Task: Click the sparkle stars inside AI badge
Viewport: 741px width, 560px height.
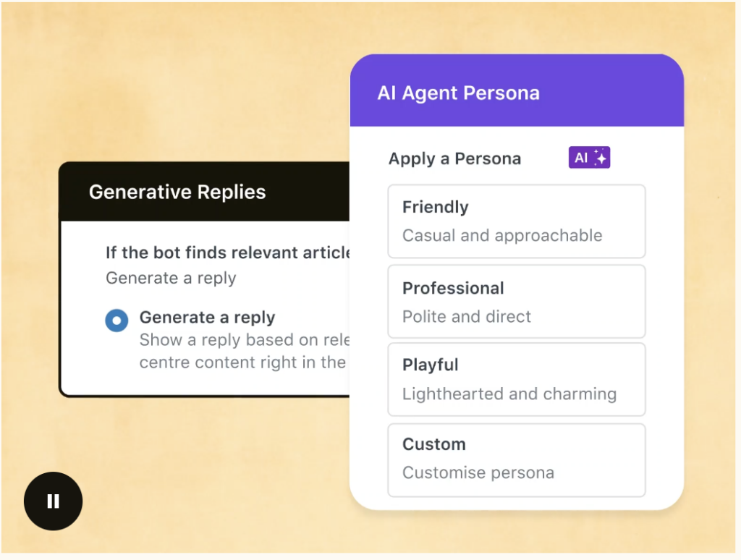Action: pyautogui.click(x=600, y=157)
